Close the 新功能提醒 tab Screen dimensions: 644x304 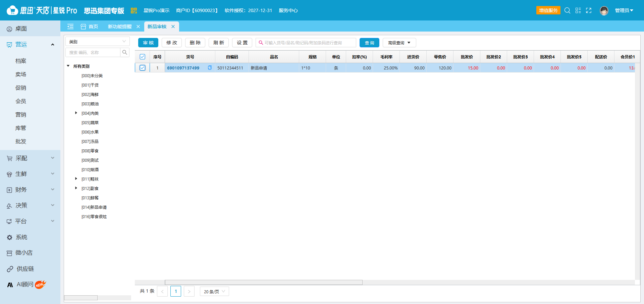point(138,27)
